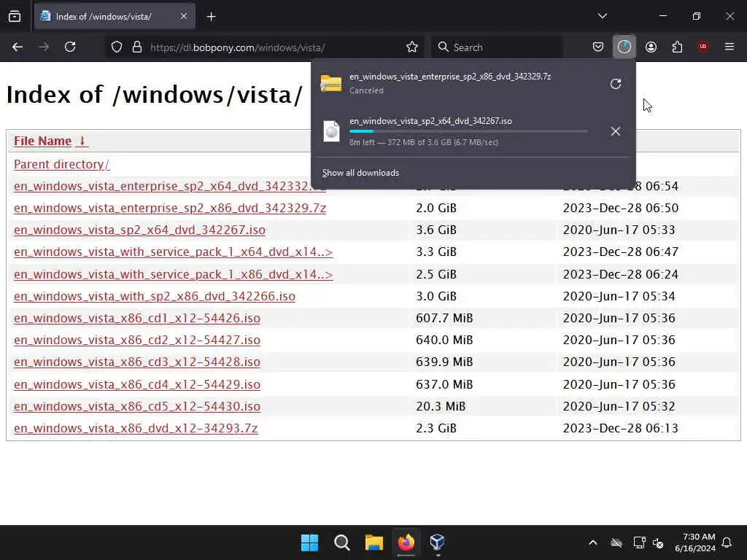Open taskbar Search magnifier
This screenshot has height=560, width=747.
(x=341, y=542)
